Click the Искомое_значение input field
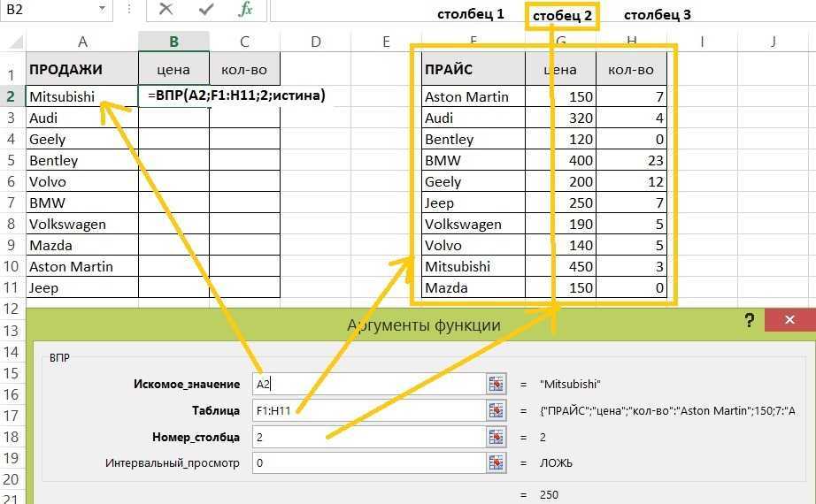This screenshot has height=504, width=816. (x=367, y=384)
